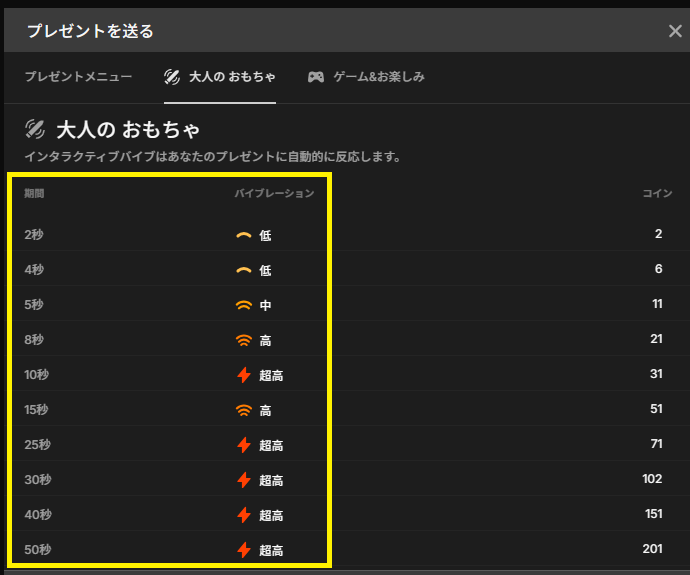This screenshot has height=575, width=690.
Task: Click the コイン column header
Action: 657,193
